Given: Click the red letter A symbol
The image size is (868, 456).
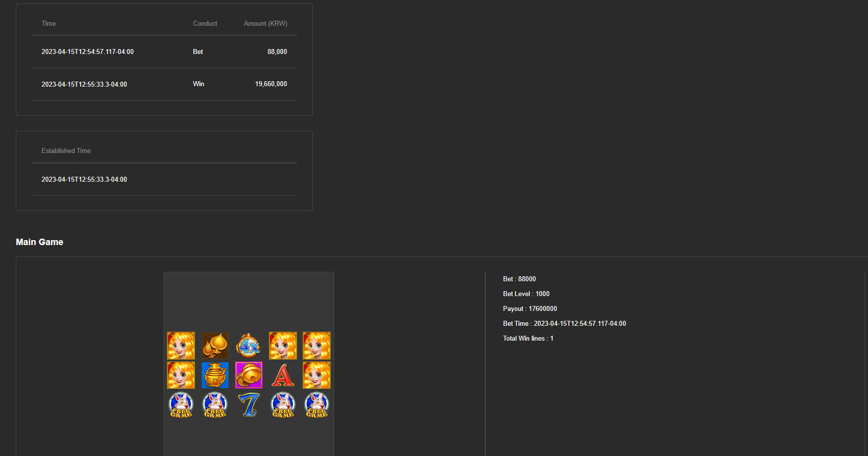Looking at the screenshot, I should [283, 375].
